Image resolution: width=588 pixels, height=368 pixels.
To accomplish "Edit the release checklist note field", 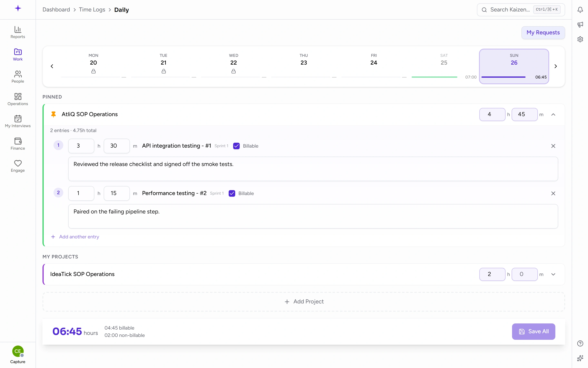I will point(313,169).
